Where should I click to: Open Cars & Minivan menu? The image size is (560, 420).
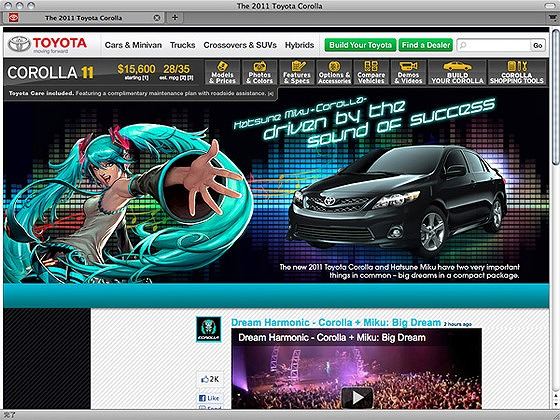pyautogui.click(x=133, y=45)
